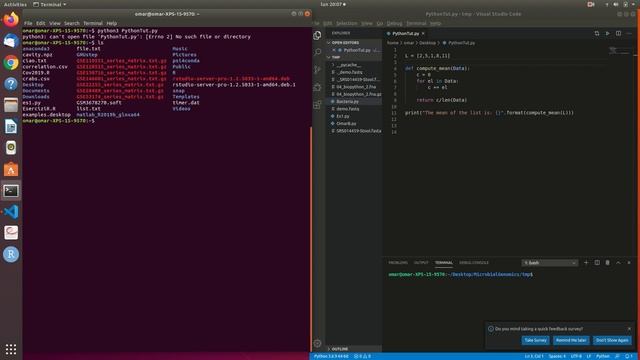Open the Explorer view in VS Code activity bar

(318, 35)
